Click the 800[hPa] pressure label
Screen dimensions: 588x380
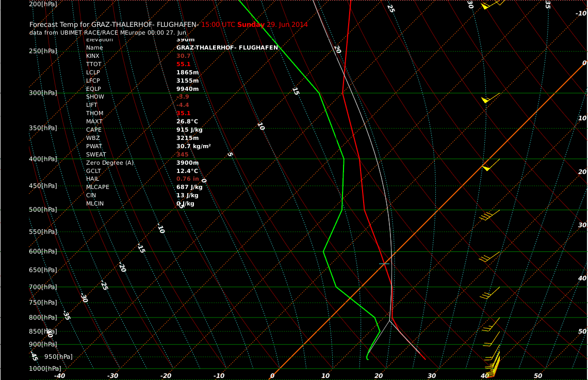pos(43,318)
